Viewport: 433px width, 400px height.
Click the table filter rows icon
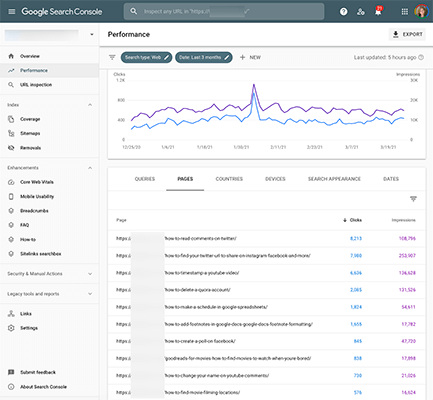click(413, 199)
